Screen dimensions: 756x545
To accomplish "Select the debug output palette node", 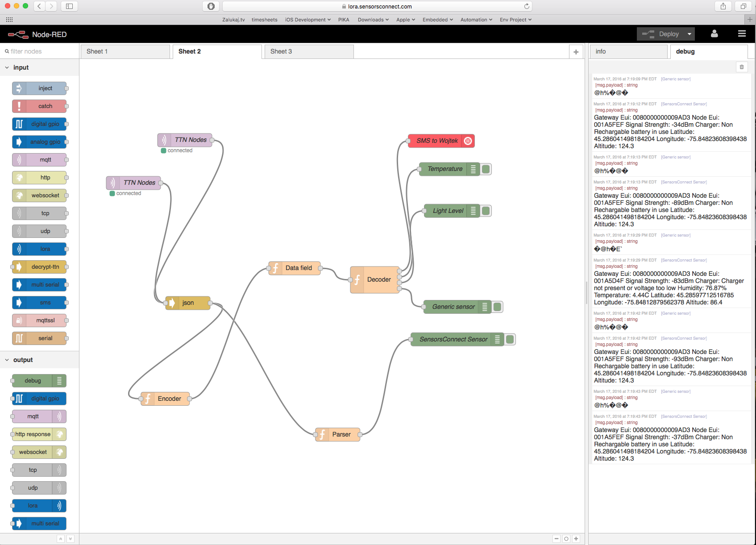I will 39,381.
